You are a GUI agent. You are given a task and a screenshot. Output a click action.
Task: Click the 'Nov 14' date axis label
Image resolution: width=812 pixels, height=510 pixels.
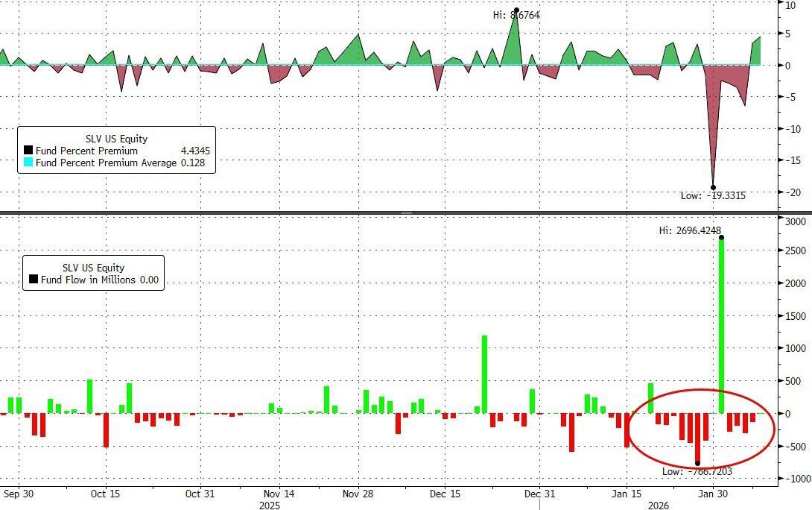click(x=279, y=494)
